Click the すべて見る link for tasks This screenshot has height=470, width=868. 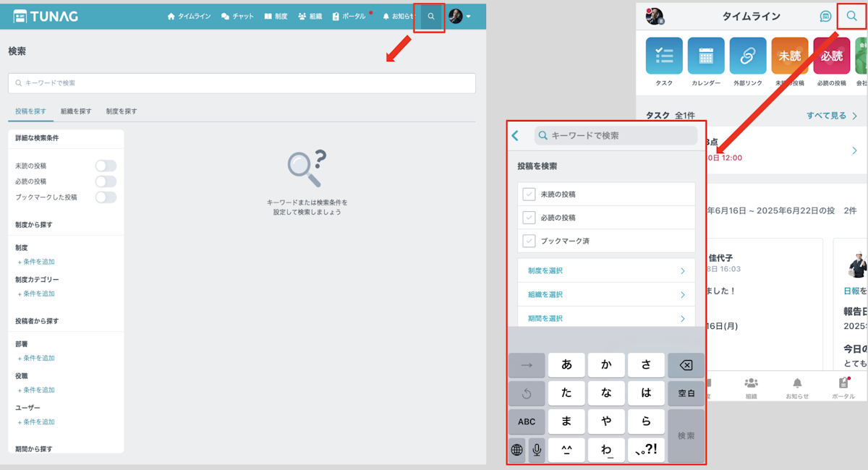831,116
